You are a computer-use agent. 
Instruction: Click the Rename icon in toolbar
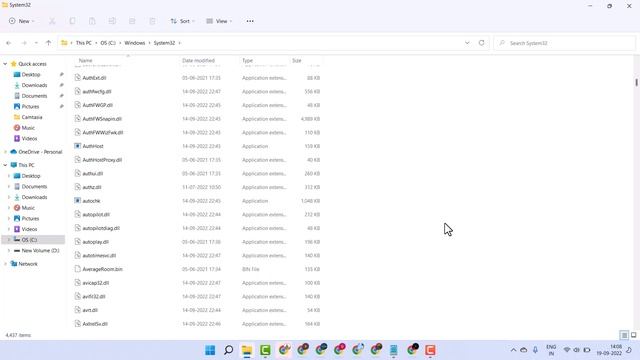(112, 21)
